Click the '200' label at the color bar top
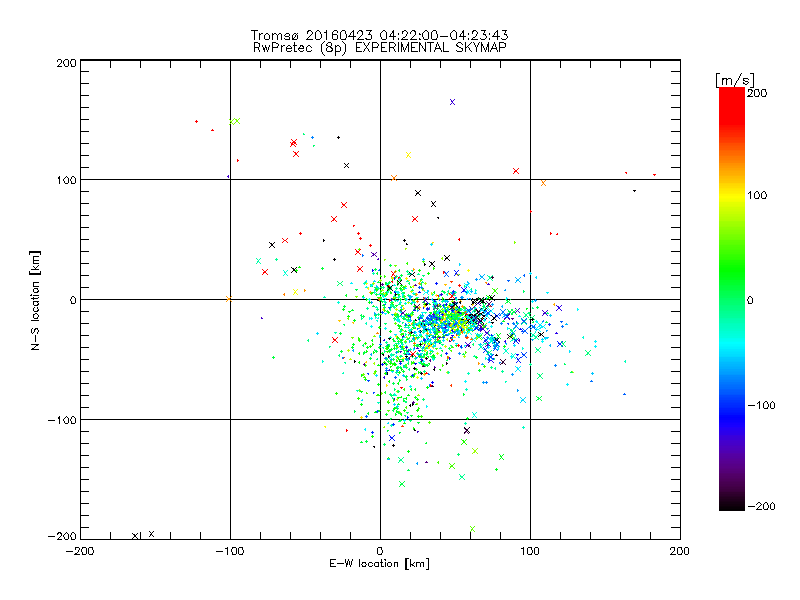Screen dimensions: 800x600 pos(757,93)
